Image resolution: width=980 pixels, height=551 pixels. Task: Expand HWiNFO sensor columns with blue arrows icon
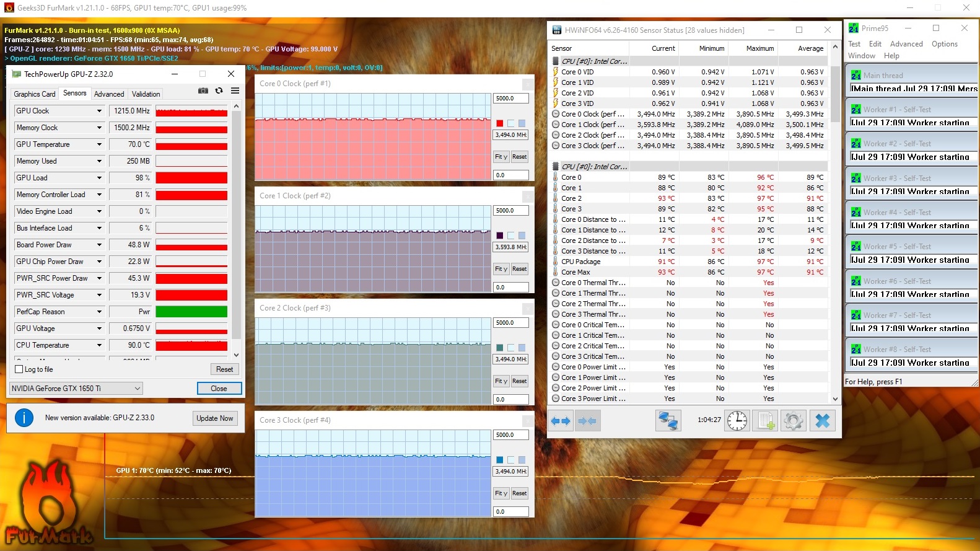coord(561,421)
